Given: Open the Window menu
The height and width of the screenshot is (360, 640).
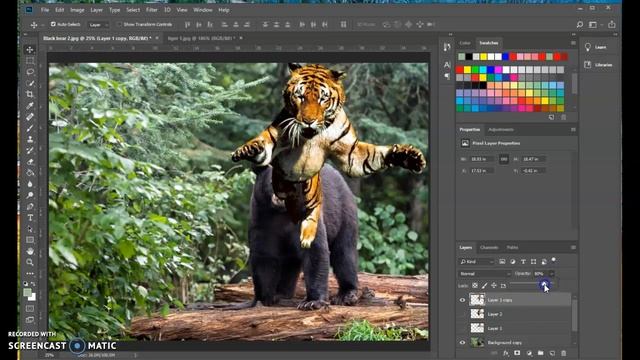Looking at the screenshot, I should point(203,10).
